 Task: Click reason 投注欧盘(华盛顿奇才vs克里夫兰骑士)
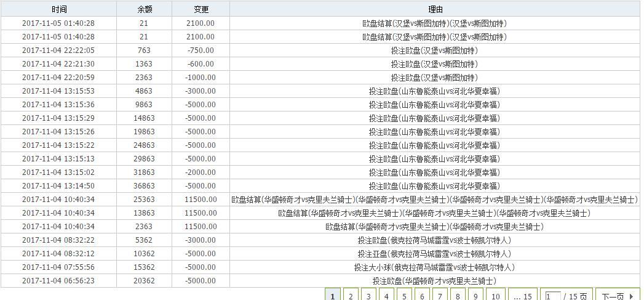click(434, 281)
